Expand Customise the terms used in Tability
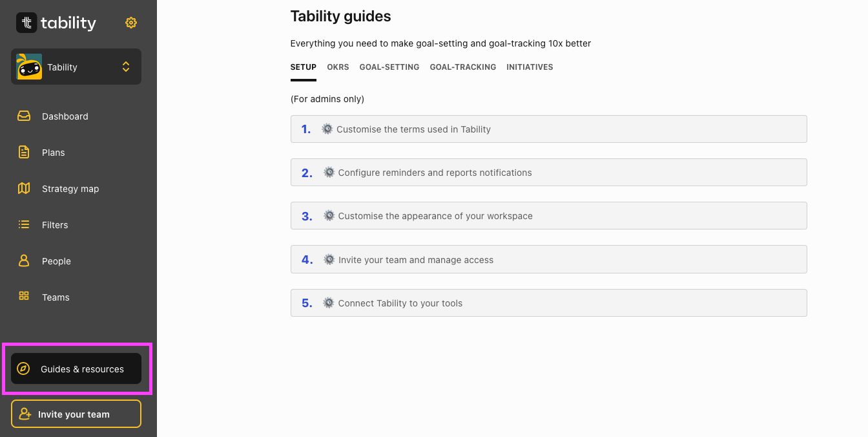This screenshot has height=437, width=868. (x=549, y=129)
